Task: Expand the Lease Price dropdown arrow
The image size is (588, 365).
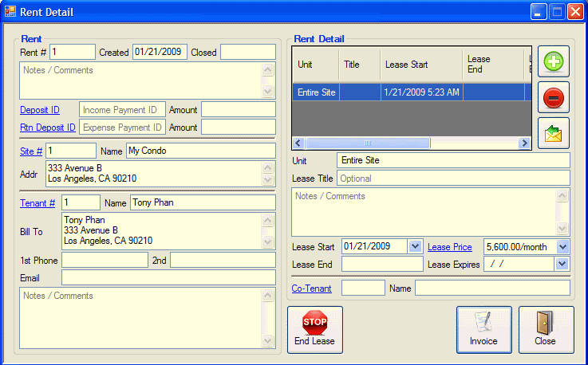Action: tap(562, 247)
